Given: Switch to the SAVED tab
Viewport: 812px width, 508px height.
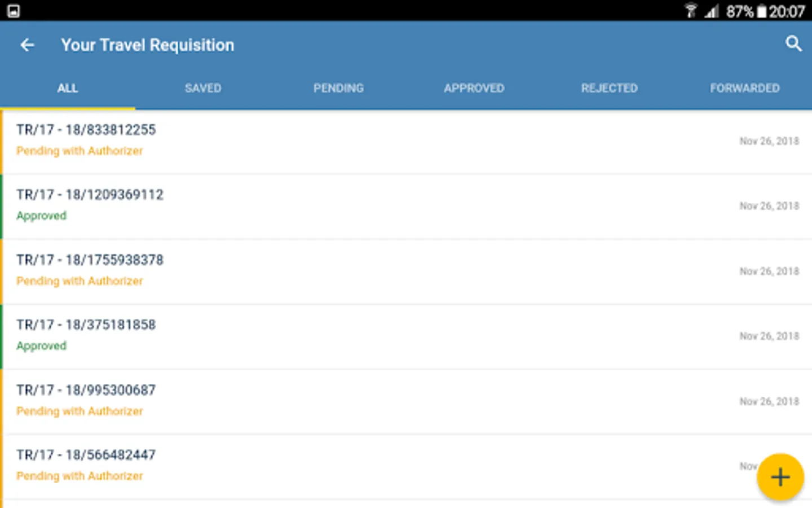Looking at the screenshot, I should [203, 88].
